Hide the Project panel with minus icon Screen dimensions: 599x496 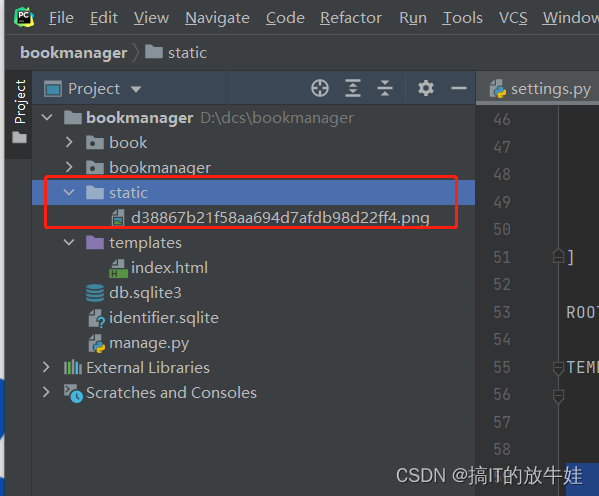(458, 88)
